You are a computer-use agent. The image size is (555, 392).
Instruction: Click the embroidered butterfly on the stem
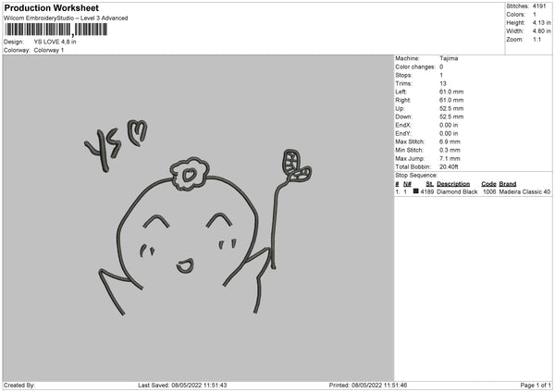[x=296, y=165]
